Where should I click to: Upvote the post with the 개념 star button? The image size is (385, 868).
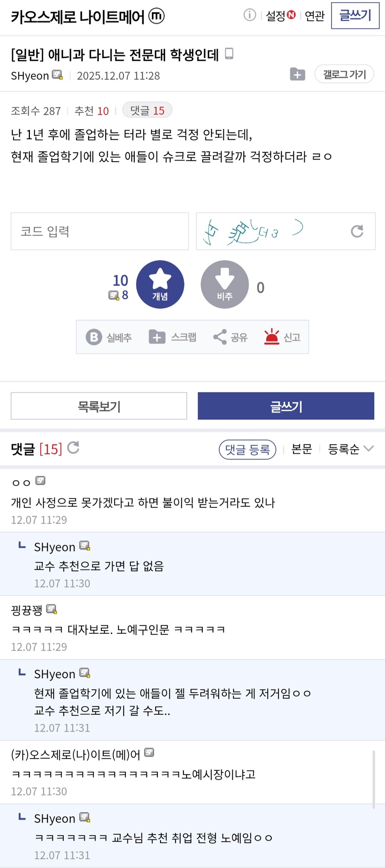160,284
